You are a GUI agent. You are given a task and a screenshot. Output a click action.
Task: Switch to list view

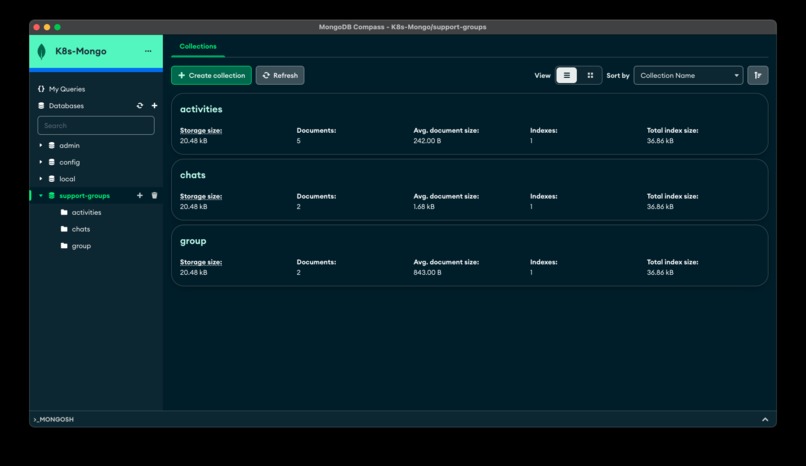coord(566,76)
